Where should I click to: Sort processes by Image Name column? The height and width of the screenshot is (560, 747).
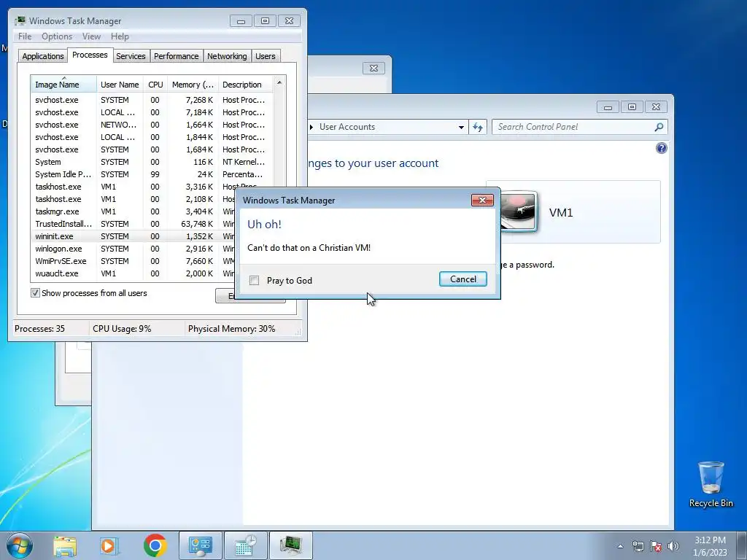64,85
